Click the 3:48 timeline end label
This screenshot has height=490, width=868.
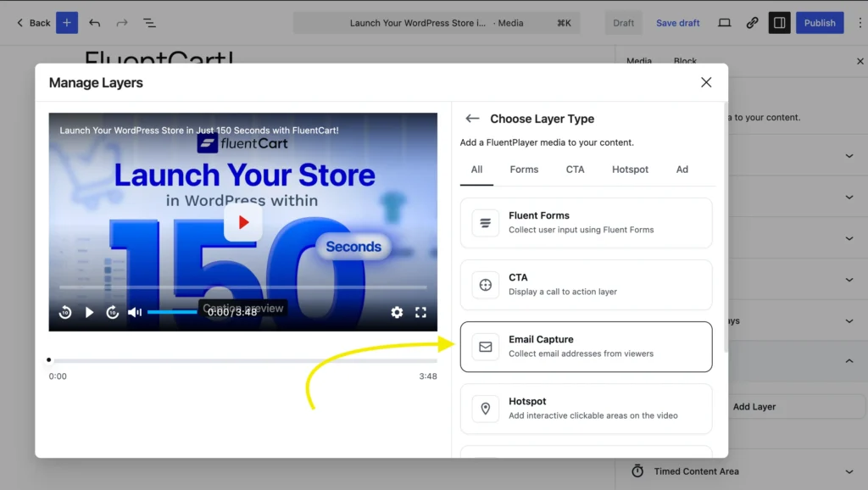[428, 376]
